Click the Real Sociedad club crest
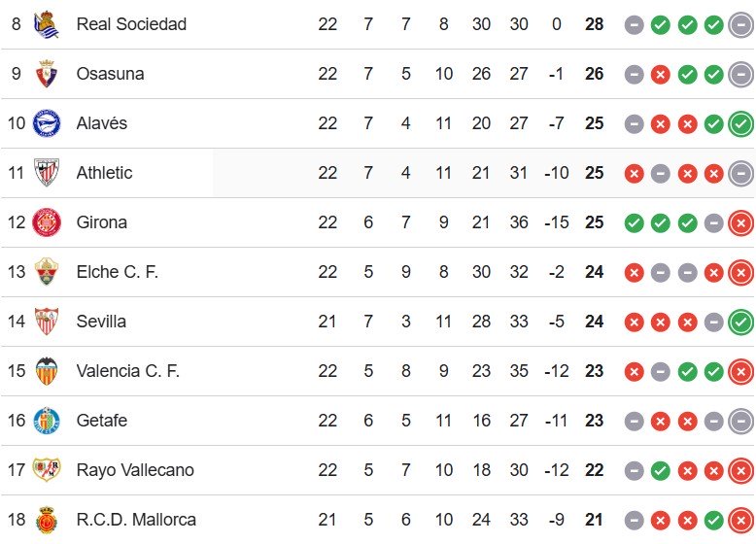Image resolution: width=756 pixels, height=544 pixels. [x=46, y=23]
